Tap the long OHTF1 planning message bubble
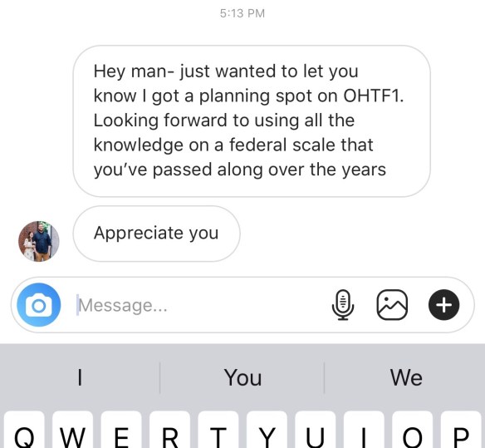The image size is (485, 448). coord(252,121)
